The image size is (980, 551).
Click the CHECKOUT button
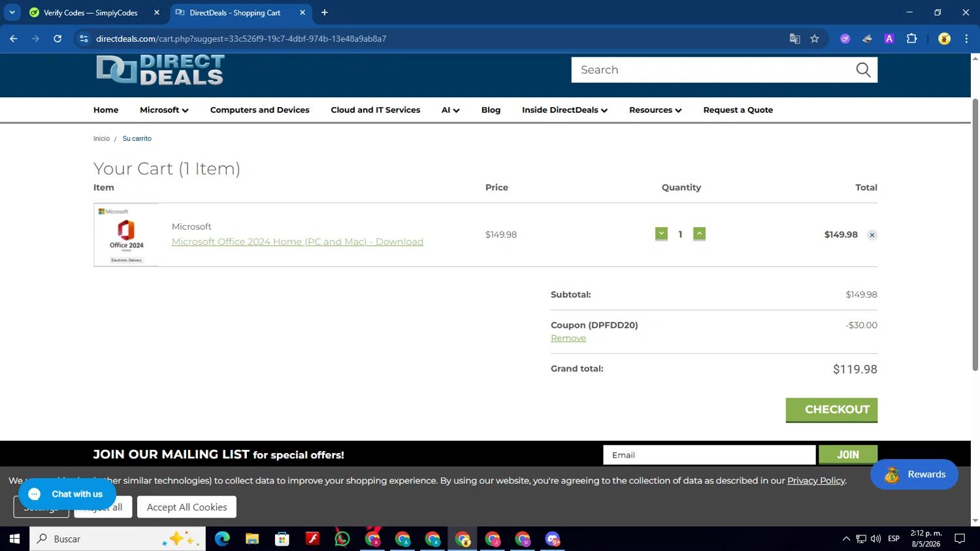831,410
